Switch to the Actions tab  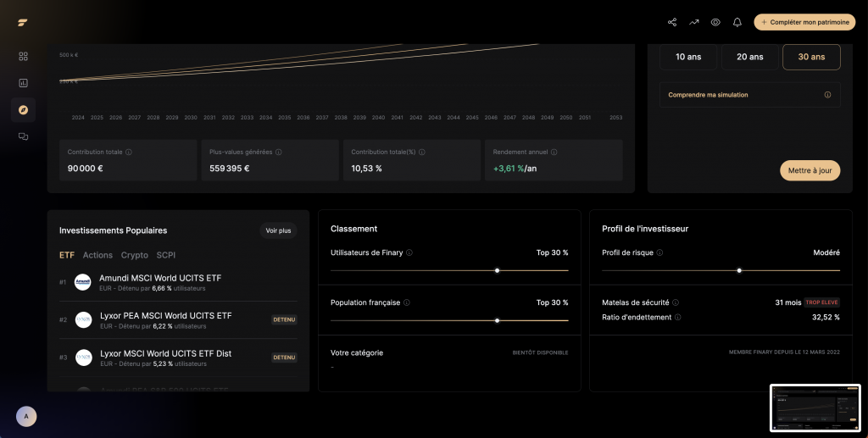click(97, 255)
